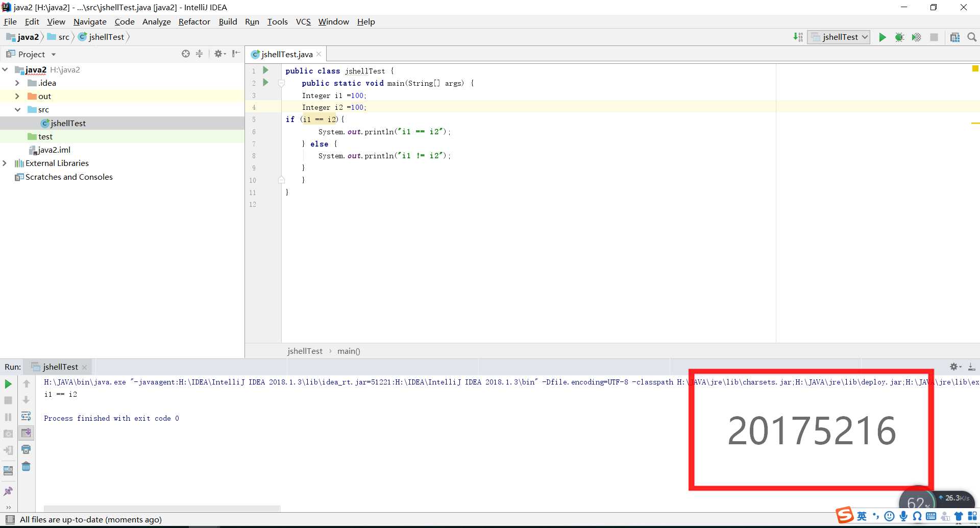
Task: Click scroll-from-source target icon in Project panel
Action: pos(186,54)
